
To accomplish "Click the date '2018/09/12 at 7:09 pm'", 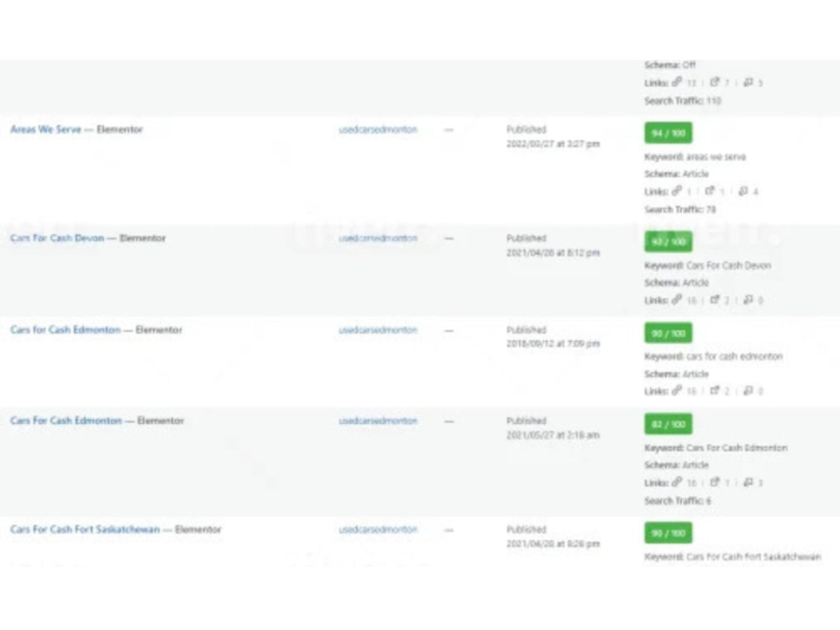I will click(553, 344).
